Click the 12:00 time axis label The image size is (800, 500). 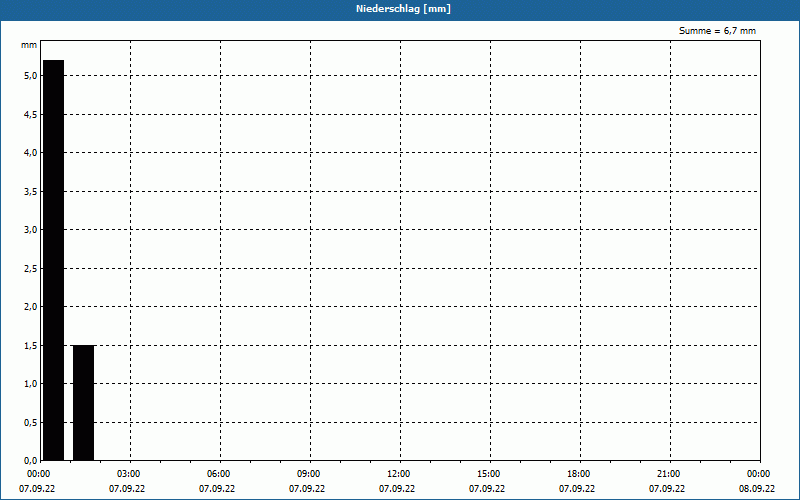tap(399, 474)
